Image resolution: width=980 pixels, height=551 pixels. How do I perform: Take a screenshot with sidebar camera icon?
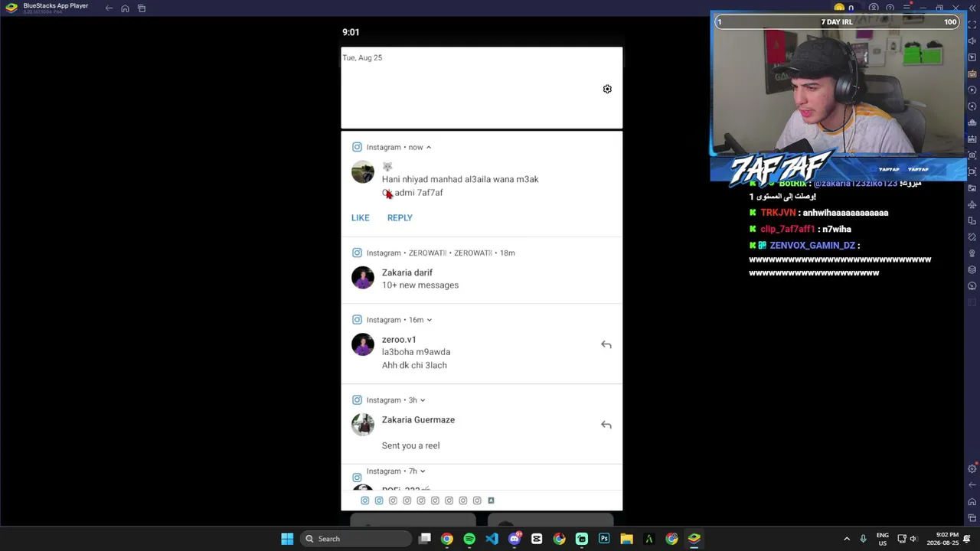point(972,155)
